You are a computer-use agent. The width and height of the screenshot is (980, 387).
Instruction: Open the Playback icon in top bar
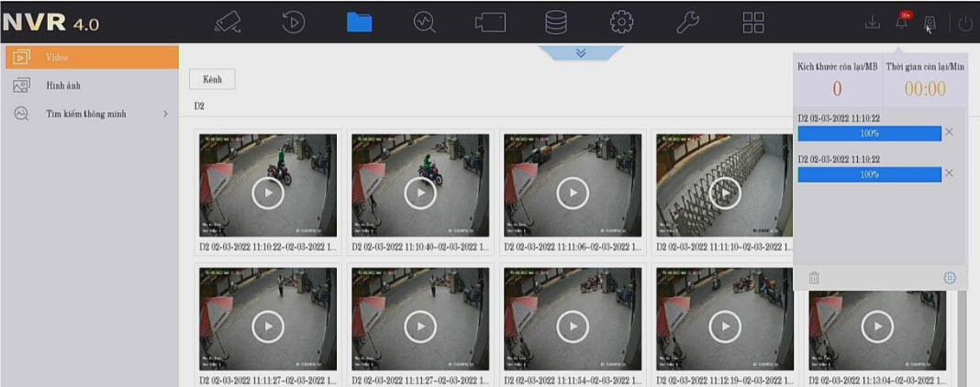(294, 23)
